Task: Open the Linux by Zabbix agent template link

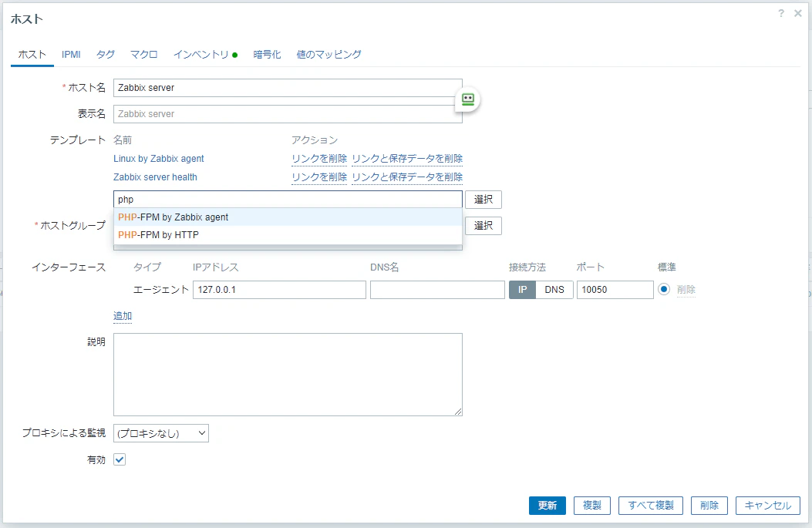Action: coord(158,159)
